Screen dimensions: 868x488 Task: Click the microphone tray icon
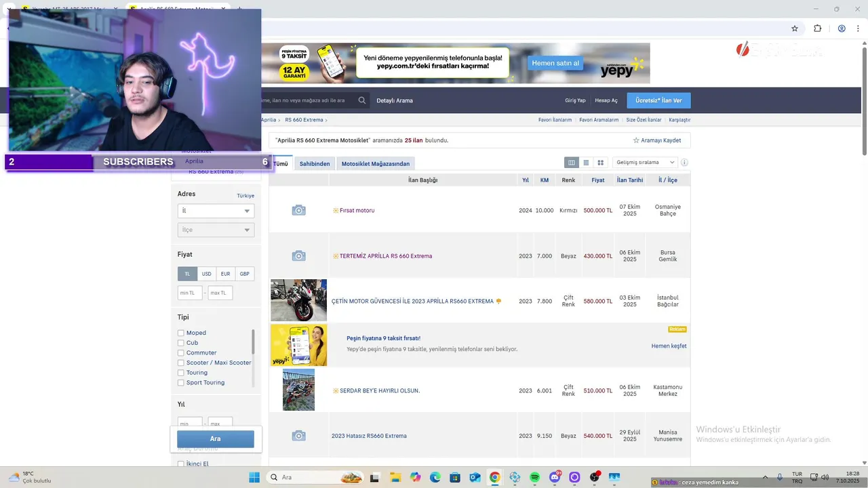[x=780, y=477]
